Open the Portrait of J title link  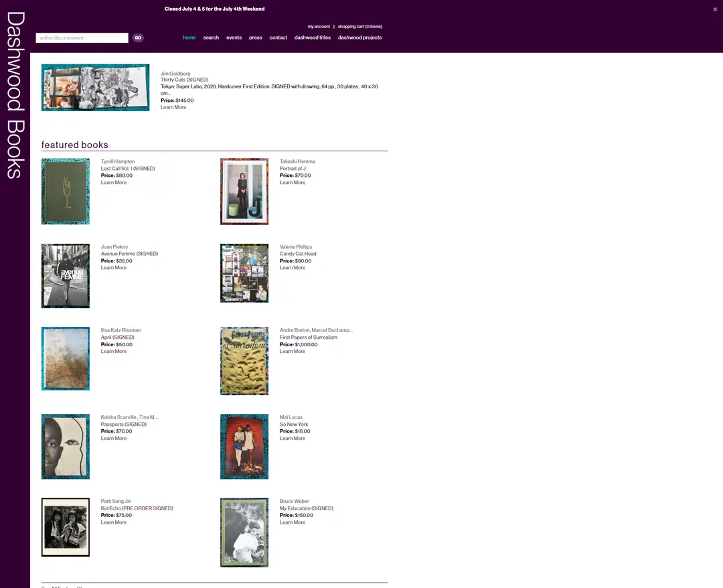coord(293,169)
